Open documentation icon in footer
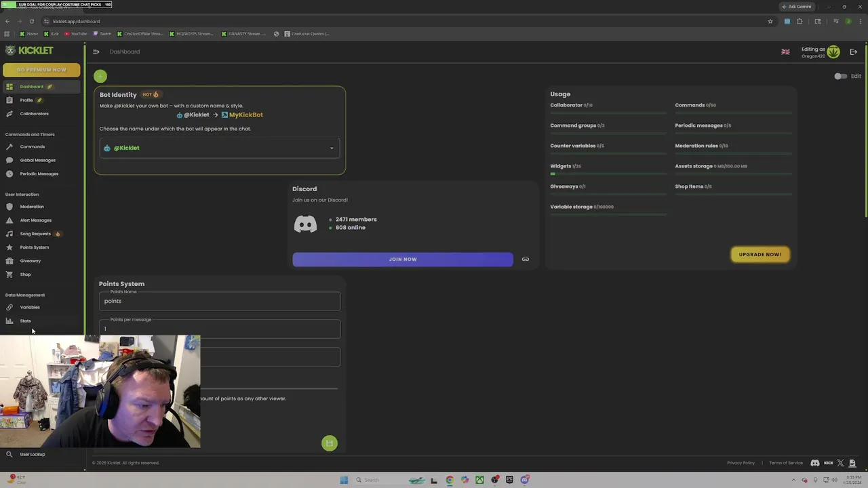The height and width of the screenshot is (488, 868). tap(853, 463)
